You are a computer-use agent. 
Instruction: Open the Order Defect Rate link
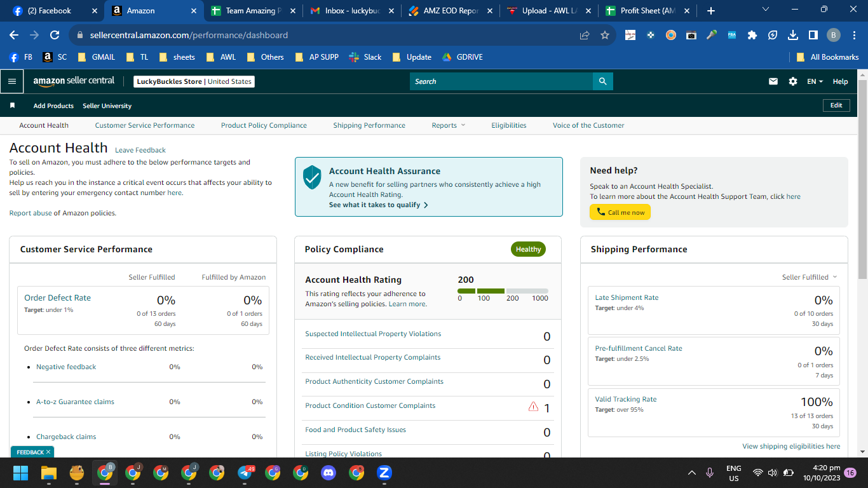coord(57,297)
